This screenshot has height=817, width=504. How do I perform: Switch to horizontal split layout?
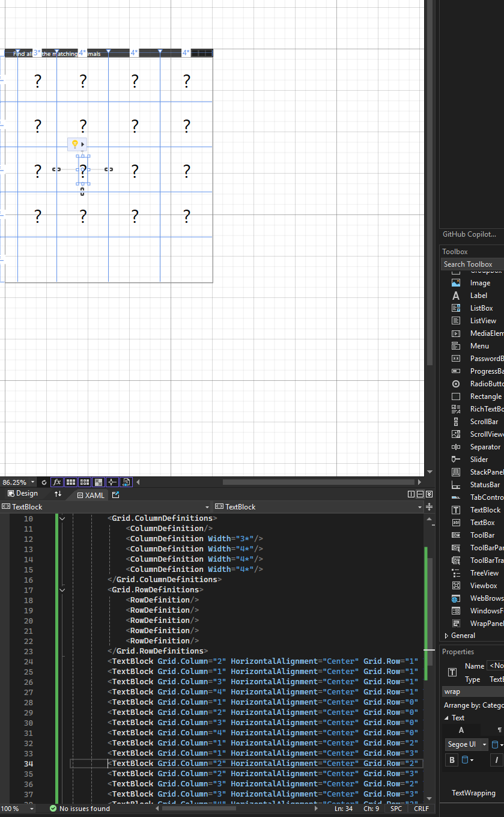(x=420, y=494)
